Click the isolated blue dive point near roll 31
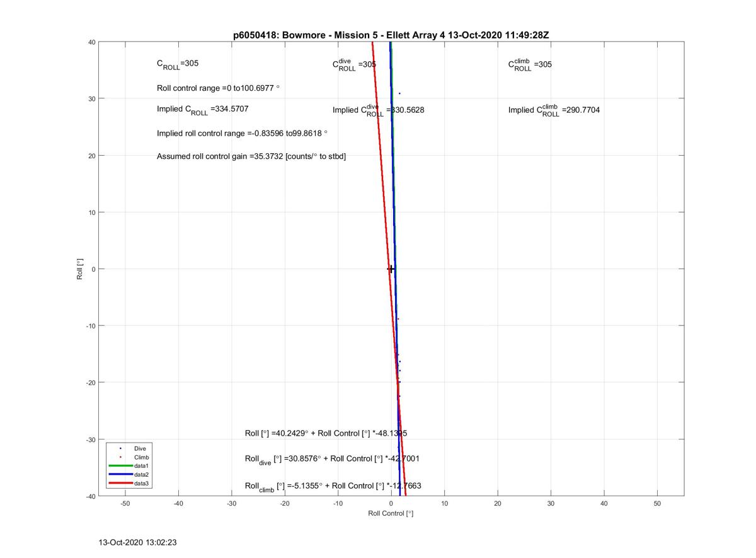Screen dimensions: 756x558 [x=399, y=93]
